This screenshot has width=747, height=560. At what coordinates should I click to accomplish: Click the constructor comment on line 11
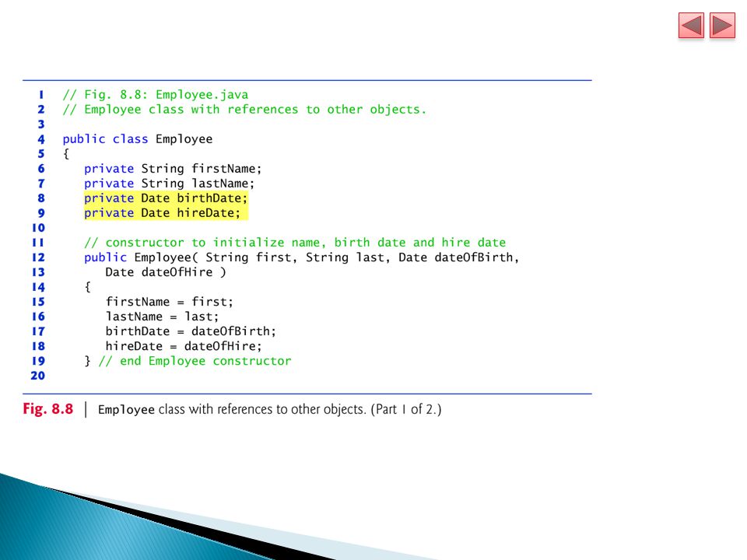pyautogui.click(x=295, y=243)
